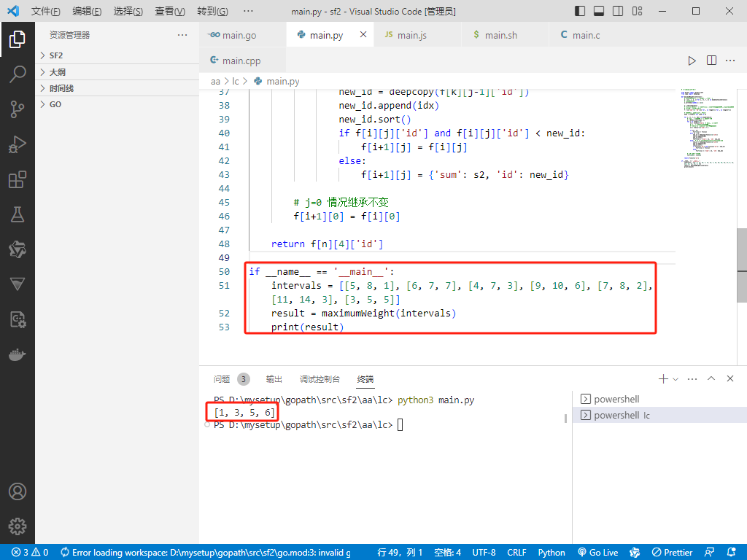Switch to main.c tab
Screen dimensions: 747x560
pyautogui.click(x=592, y=35)
